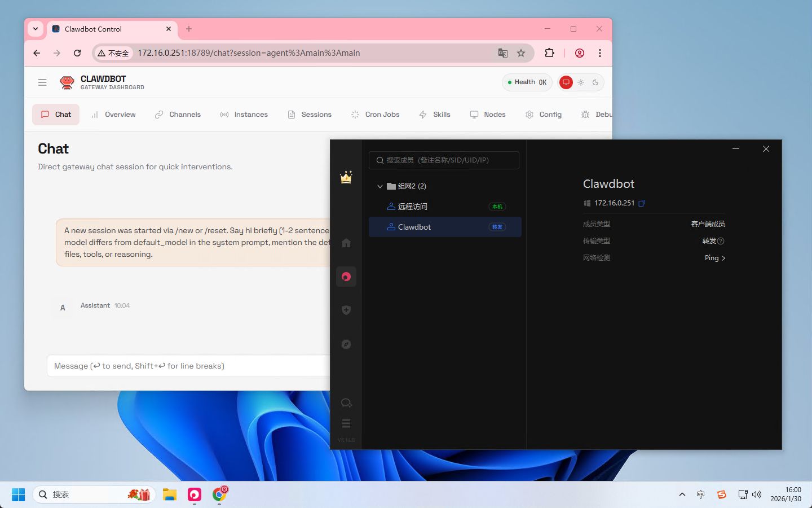Click the Windows icon beside the IP
Screen dimensions: 812x508
pyautogui.click(x=587, y=203)
